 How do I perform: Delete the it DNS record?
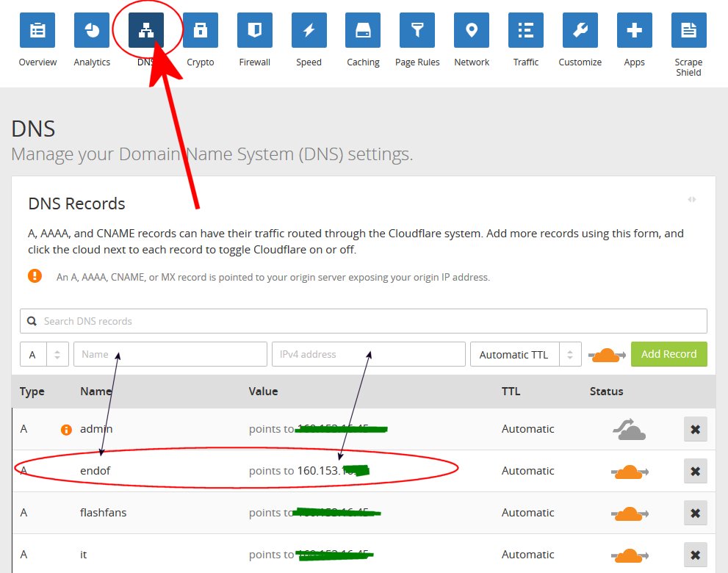click(x=695, y=555)
